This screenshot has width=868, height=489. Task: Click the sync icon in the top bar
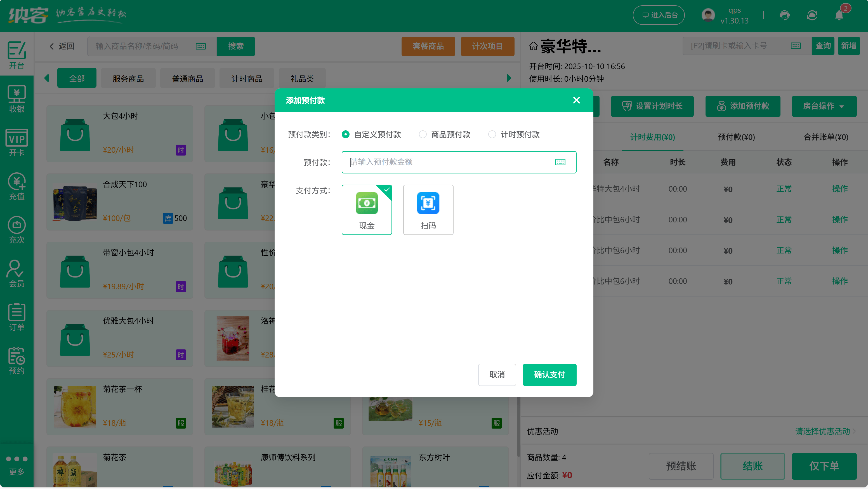(x=812, y=15)
